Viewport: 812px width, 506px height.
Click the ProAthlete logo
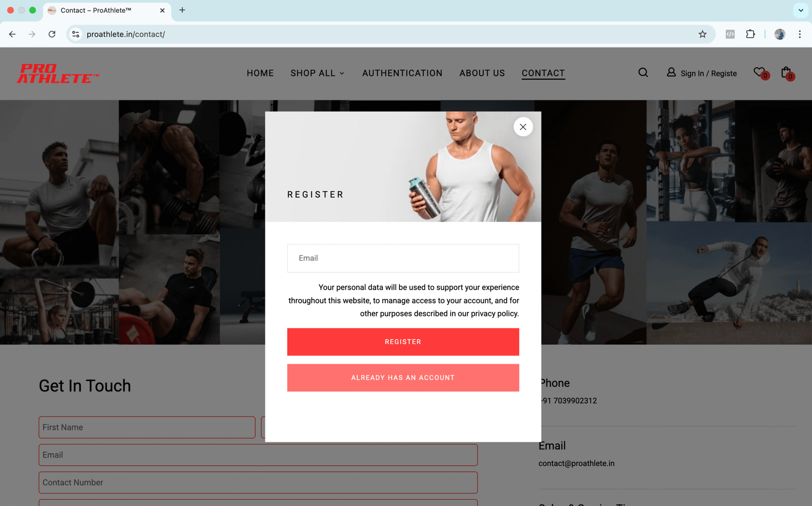point(58,74)
